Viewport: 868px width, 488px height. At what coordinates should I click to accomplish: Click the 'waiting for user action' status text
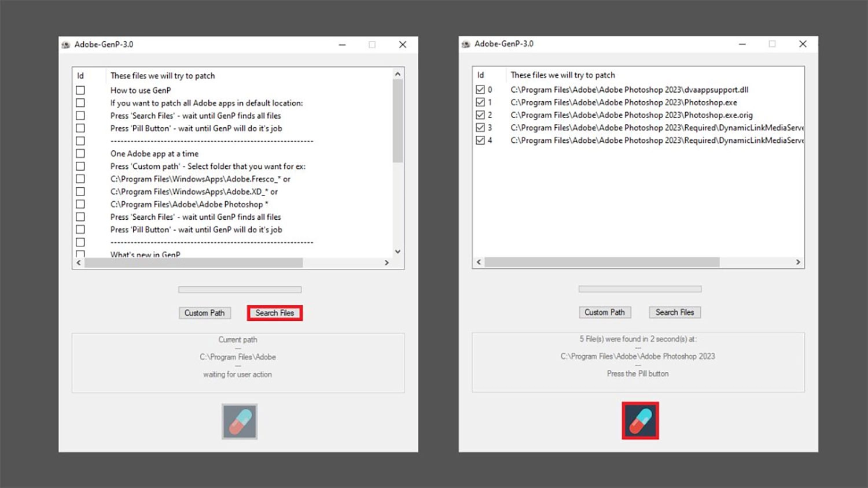click(x=237, y=375)
